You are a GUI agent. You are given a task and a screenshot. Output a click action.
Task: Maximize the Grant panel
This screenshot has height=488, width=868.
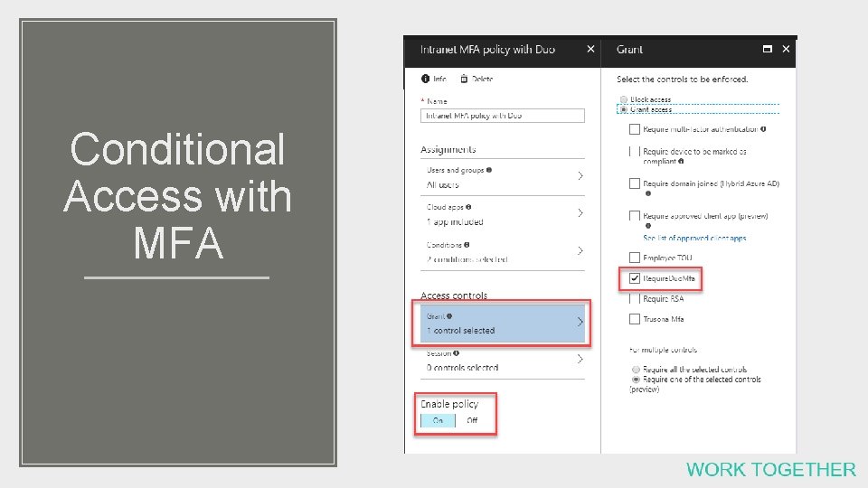pyautogui.click(x=768, y=49)
